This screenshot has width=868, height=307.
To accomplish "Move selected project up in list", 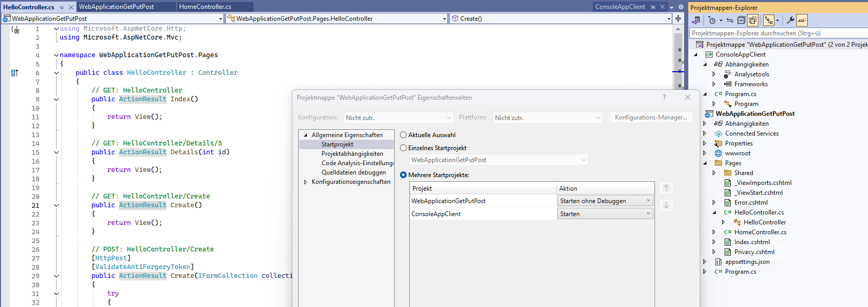I will 666,188.
